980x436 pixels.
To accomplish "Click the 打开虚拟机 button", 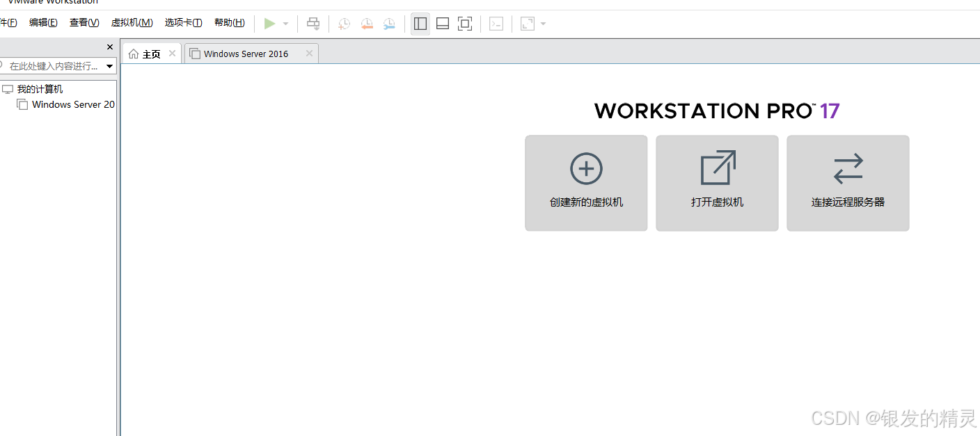I will coord(717,183).
